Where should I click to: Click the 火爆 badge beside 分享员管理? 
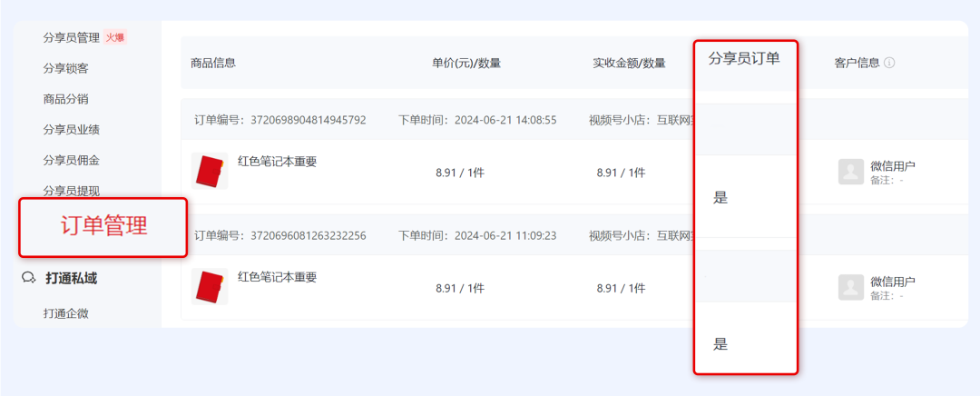pyautogui.click(x=115, y=37)
